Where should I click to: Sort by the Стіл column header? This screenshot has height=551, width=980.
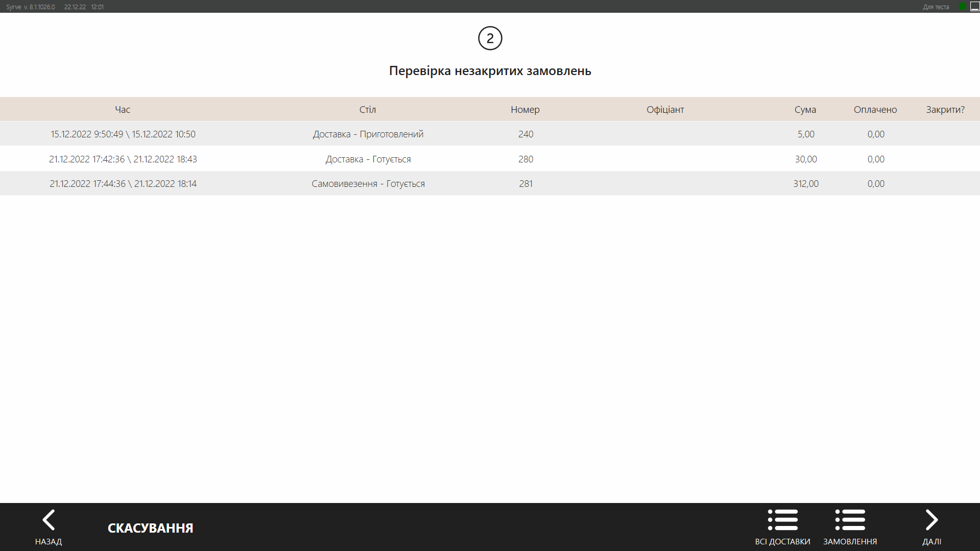click(367, 109)
